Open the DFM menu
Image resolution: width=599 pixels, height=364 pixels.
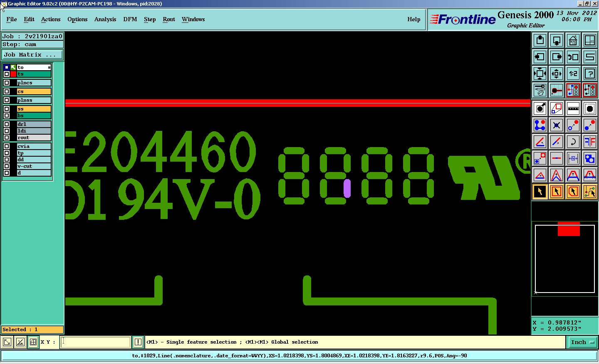click(130, 19)
